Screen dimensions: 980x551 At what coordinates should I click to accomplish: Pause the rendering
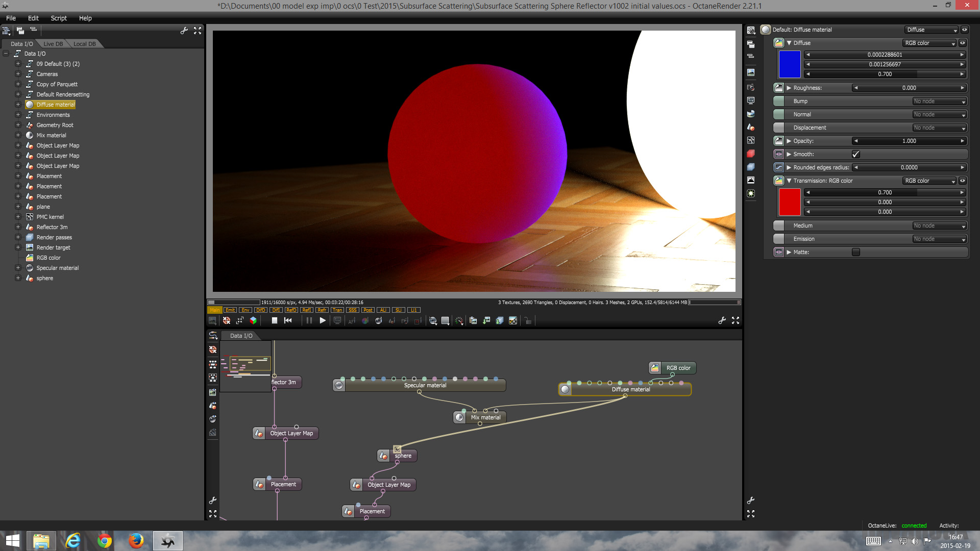[309, 320]
